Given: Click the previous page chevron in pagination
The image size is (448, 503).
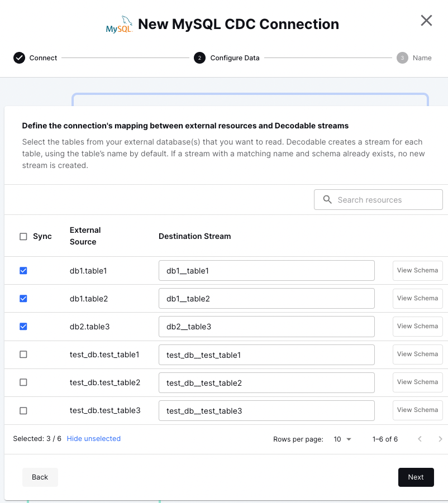Looking at the screenshot, I should [420, 439].
